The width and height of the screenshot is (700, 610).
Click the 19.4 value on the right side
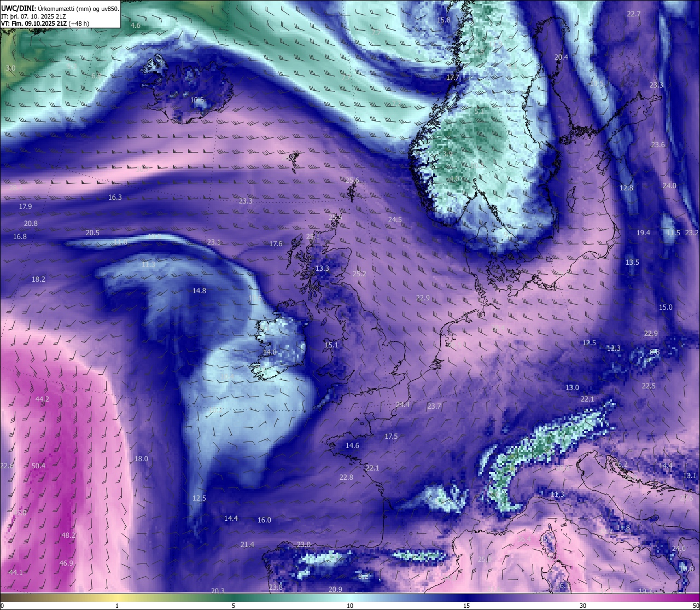643,233
